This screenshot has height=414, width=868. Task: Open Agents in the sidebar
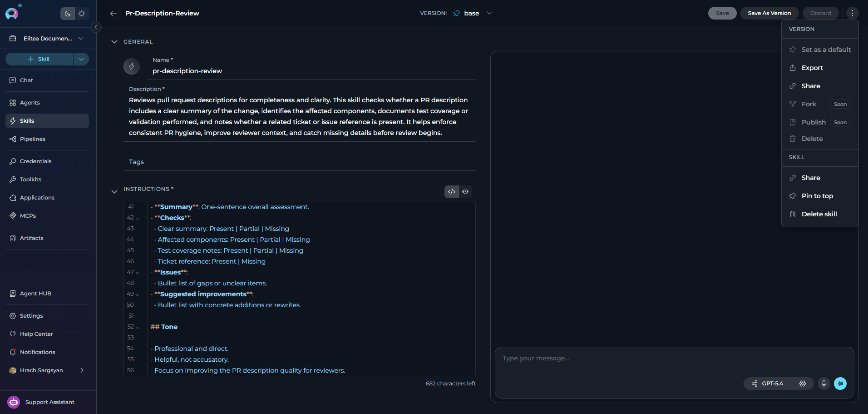[47, 103]
